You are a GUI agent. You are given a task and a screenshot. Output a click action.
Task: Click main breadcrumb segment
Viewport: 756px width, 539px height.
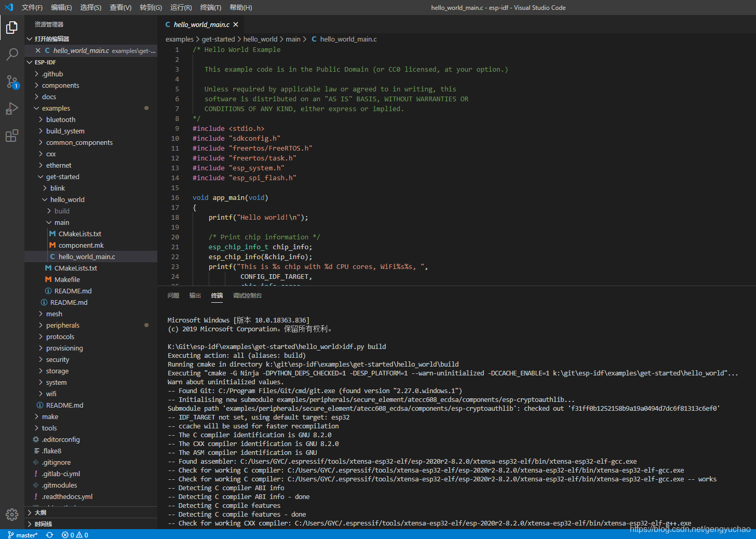point(293,39)
